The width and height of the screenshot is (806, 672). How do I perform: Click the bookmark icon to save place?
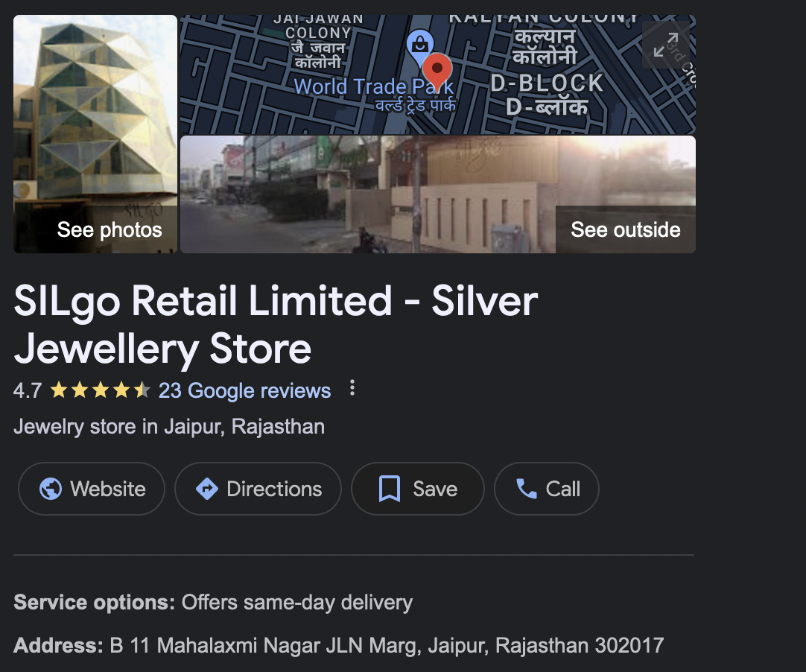pyautogui.click(x=390, y=489)
